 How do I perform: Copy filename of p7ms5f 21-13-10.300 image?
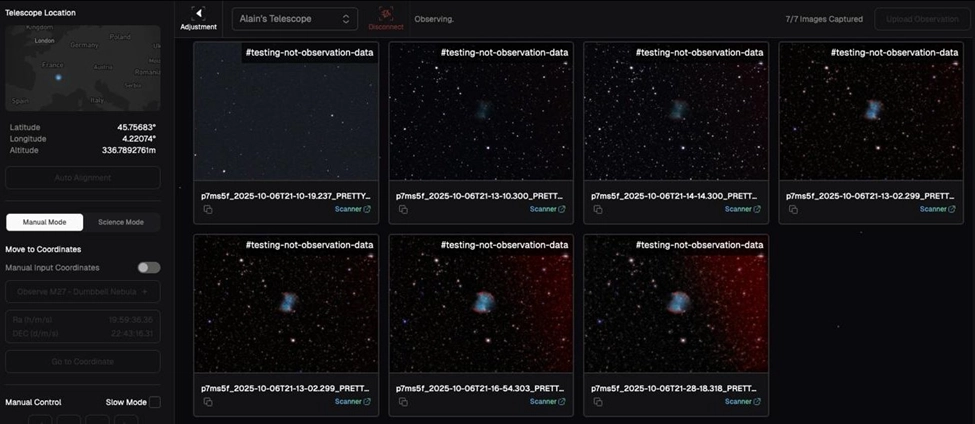(x=403, y=210)
